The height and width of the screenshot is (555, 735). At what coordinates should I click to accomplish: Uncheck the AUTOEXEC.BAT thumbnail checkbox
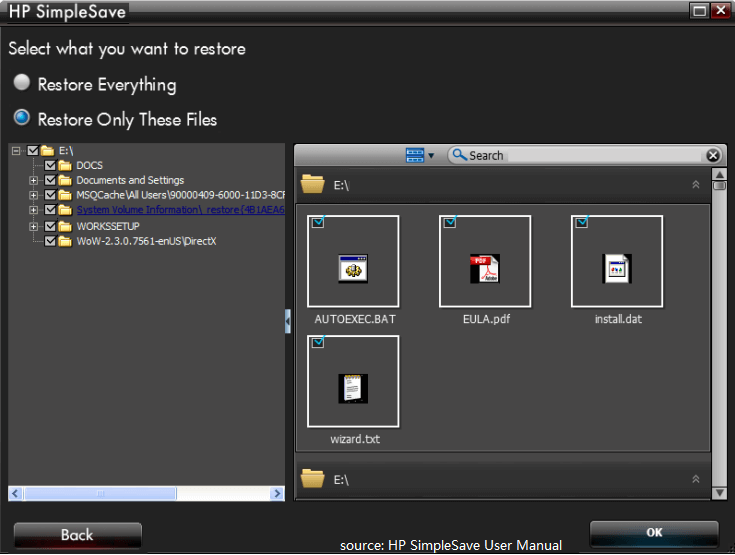318,222
